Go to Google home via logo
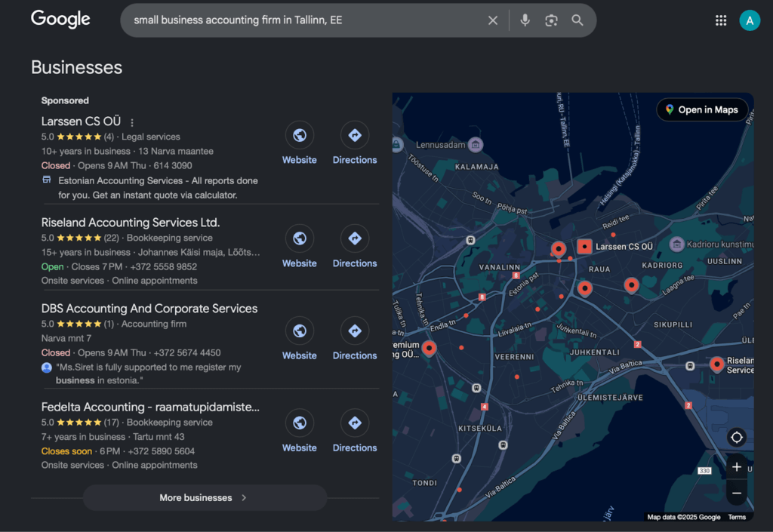Viewport: 773px width, 532px height. (x=60, y=20)
